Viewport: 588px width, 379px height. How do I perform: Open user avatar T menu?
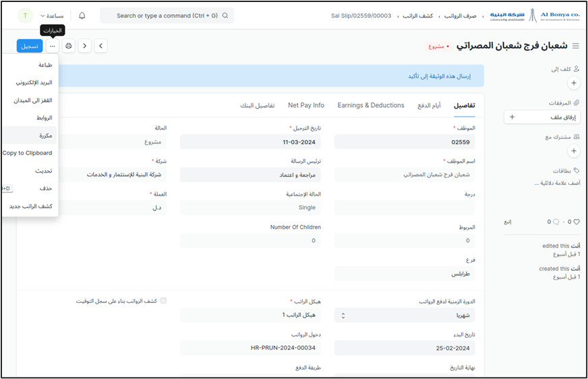pyautogui.click(x=25, y=16)
